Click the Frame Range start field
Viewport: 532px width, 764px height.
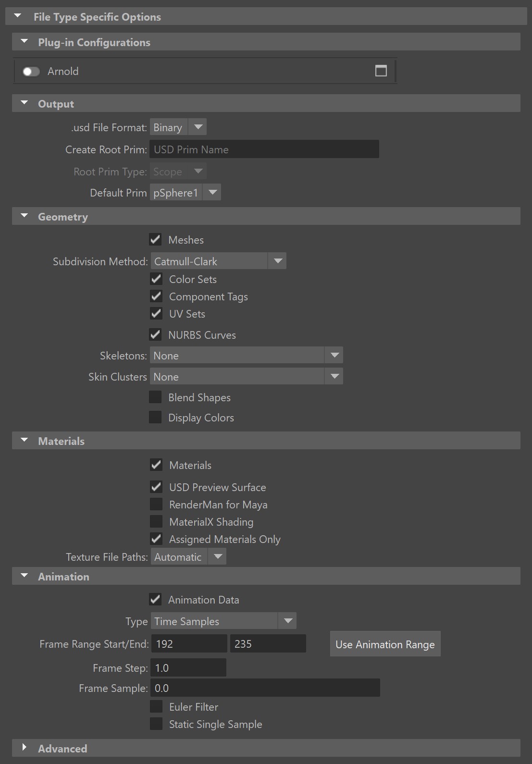[x=189, y=644]
